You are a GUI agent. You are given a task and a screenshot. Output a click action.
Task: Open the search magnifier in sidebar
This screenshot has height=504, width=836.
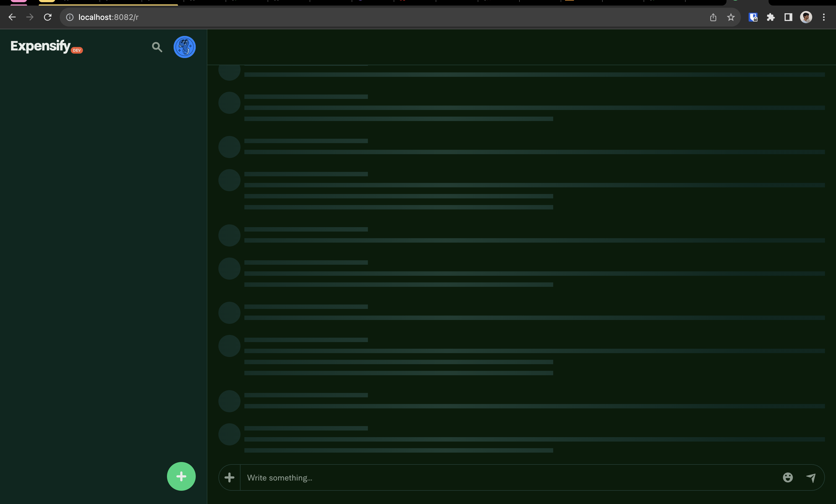(157, 47)
